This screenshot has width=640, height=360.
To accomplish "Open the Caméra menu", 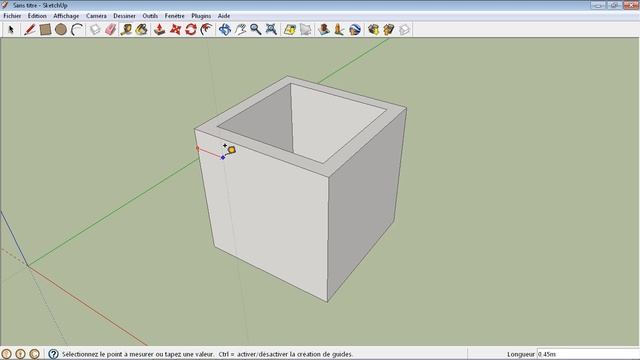I will point(96,16).
